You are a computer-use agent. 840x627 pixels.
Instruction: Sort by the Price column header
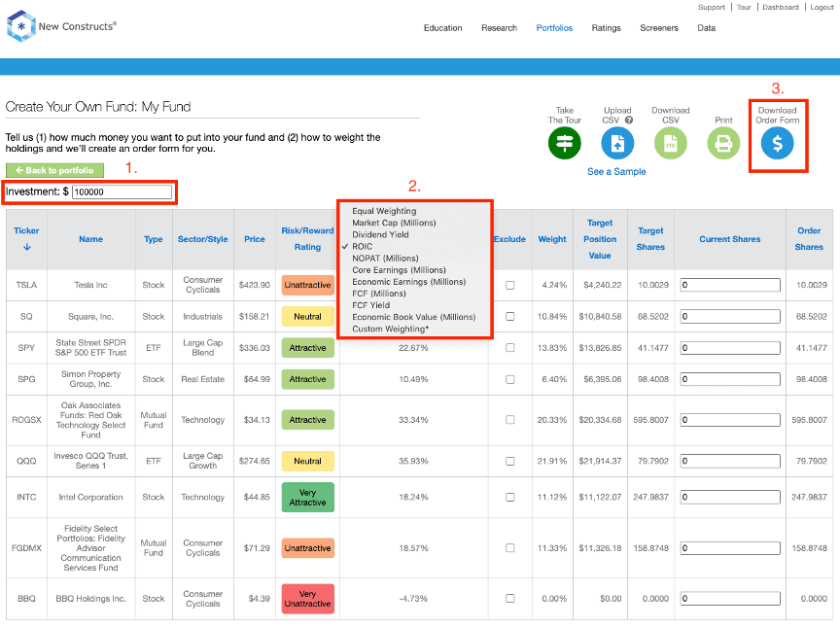255,239
